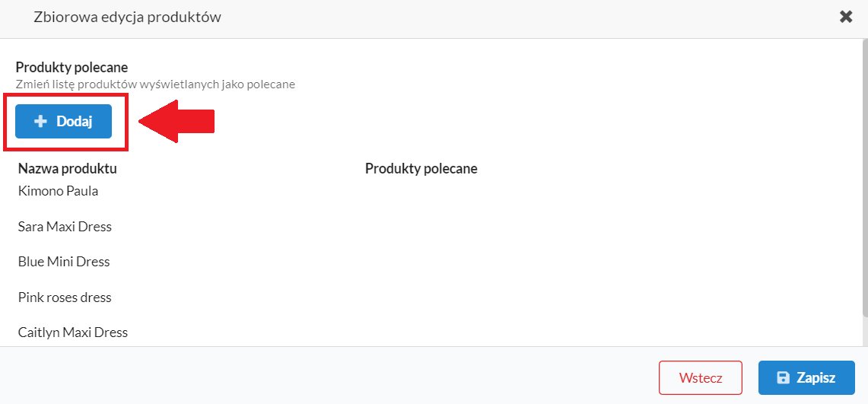Screen dimensions: 868x404
Task: Click the Produkty polecane column header
Action: [421, 168]
